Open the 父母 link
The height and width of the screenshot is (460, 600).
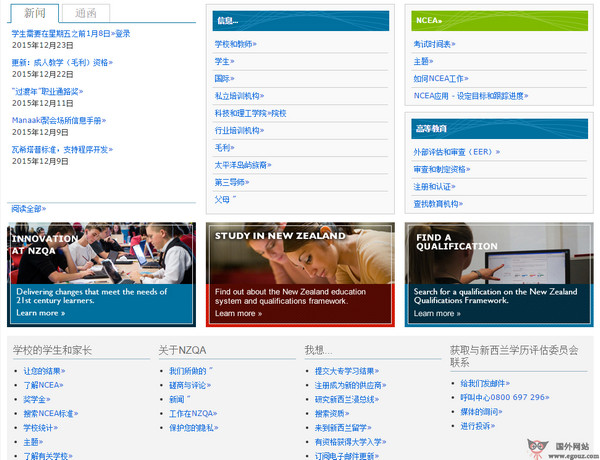tap(225, 200)
